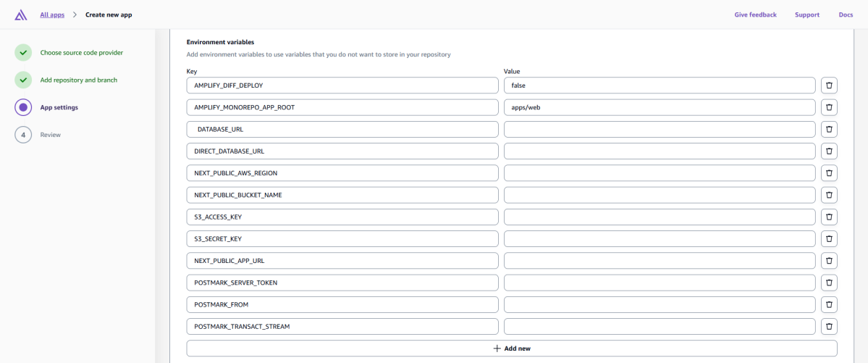Click the Key column label
Screen dimensions: 868x363
192,72
